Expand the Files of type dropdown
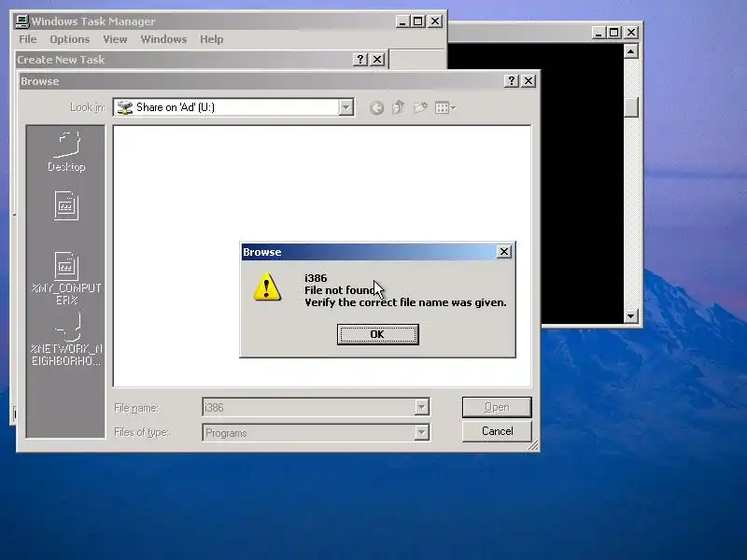 pyautogui.click(x=422, y=432)
